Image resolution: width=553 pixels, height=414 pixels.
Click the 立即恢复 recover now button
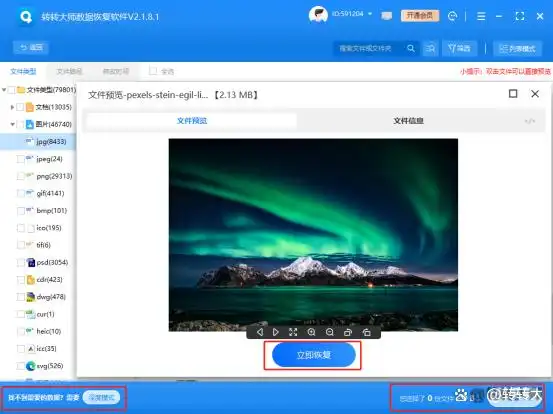click(314, 355)
